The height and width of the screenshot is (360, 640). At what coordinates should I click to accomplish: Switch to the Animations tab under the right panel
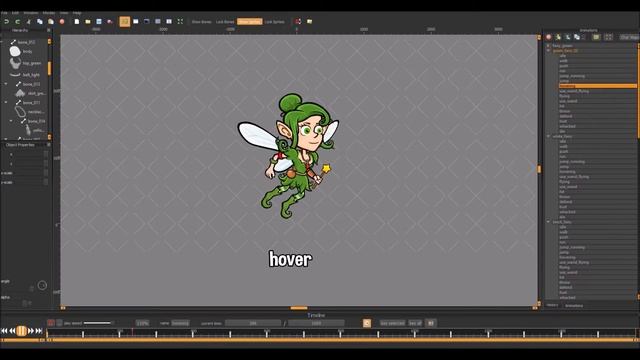point(574,305)
